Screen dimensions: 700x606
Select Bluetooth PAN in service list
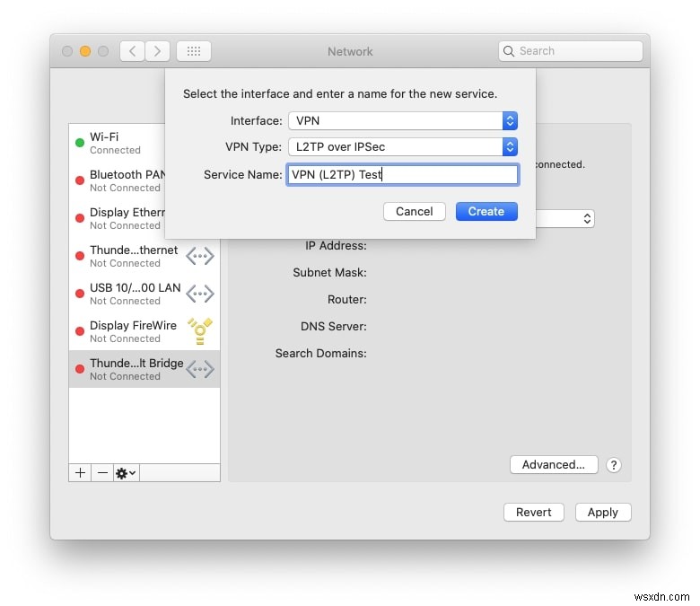[117, 180]
